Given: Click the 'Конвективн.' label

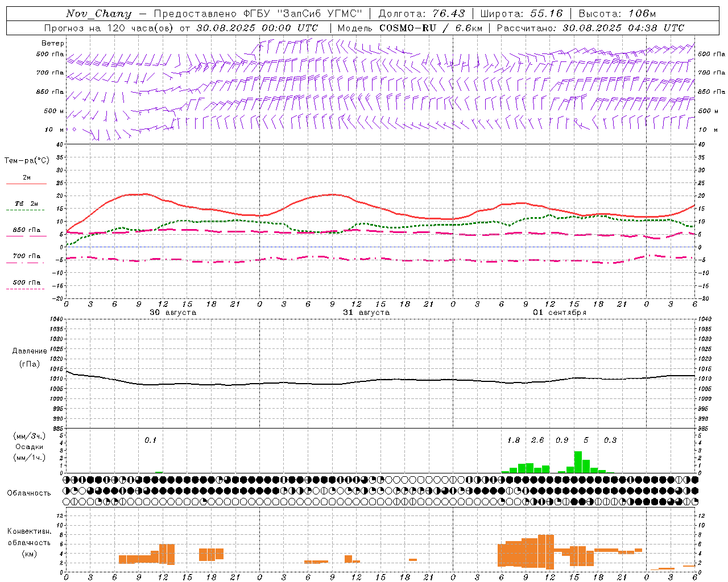Looking at the screenshot, I should pos(30,531).
